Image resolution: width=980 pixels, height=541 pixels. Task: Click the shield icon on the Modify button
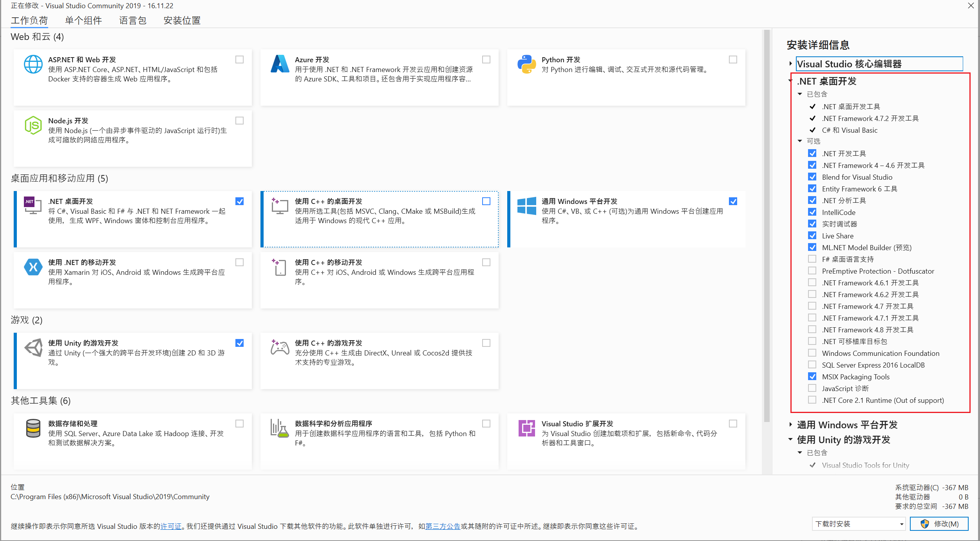(925, 524)
